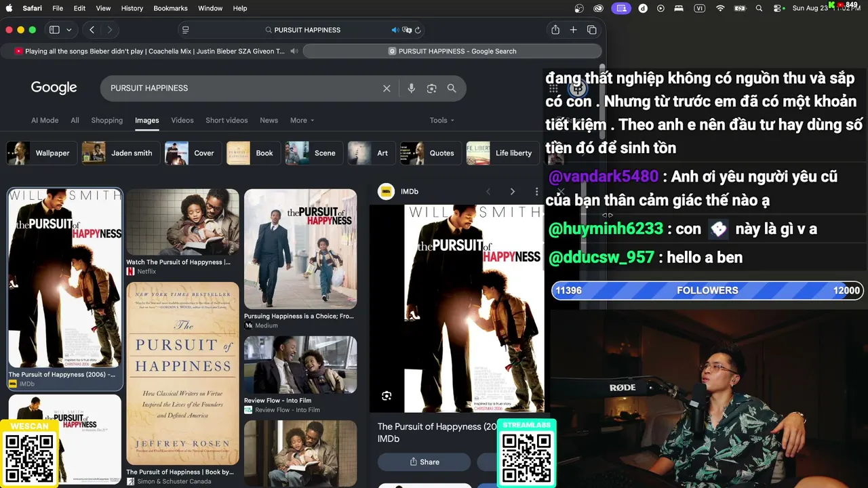Filter images by Book chip
The image size is (868, 488).
point(254,153)
